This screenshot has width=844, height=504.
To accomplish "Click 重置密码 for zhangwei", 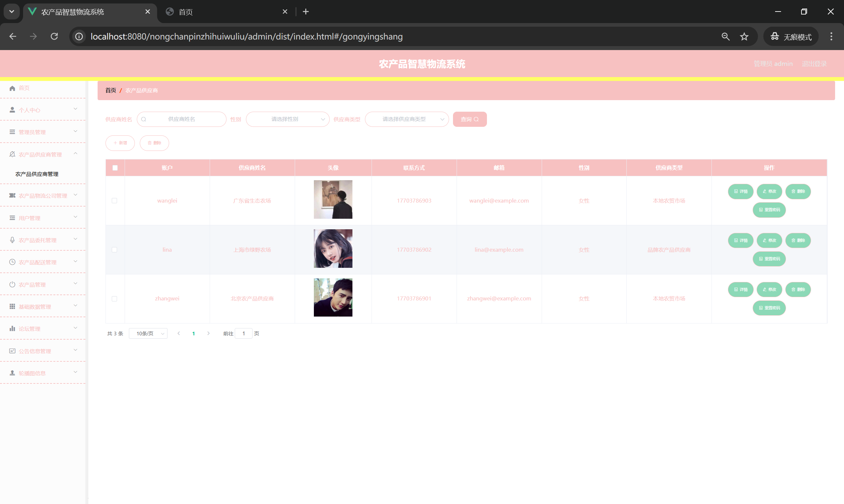I will pos(769,308).
